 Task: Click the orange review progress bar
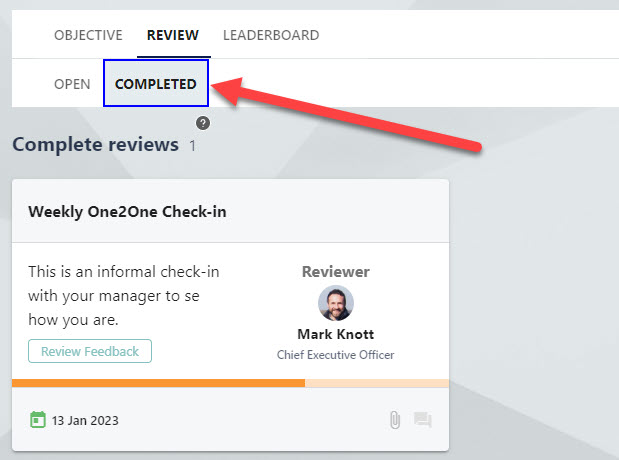click(x=231, y=383)
